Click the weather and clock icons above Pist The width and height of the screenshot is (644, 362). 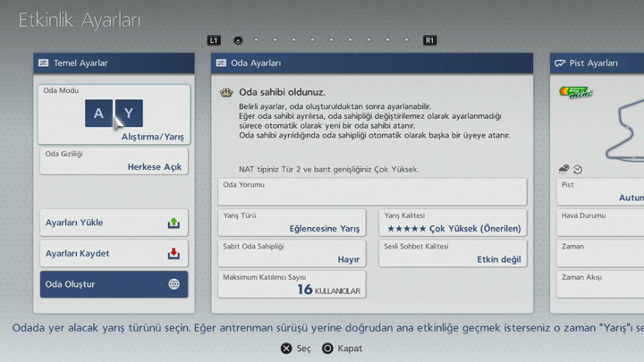[x=571, y=169]
